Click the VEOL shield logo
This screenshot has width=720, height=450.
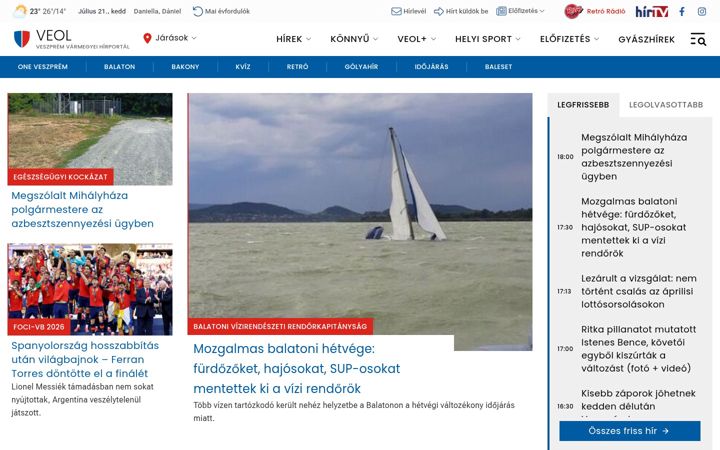(22, 39)
